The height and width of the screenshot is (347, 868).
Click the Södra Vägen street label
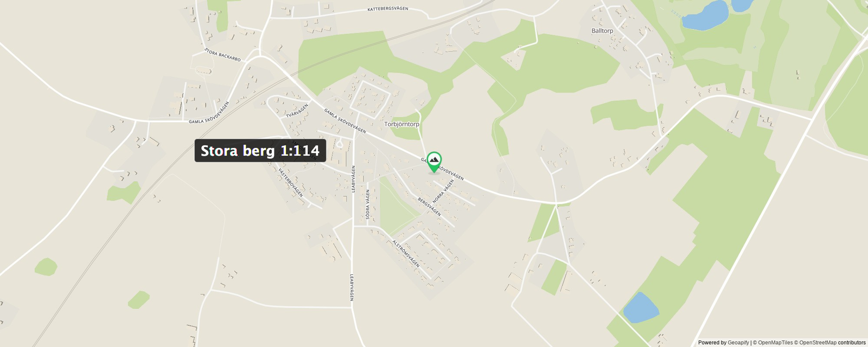point(368,204)
